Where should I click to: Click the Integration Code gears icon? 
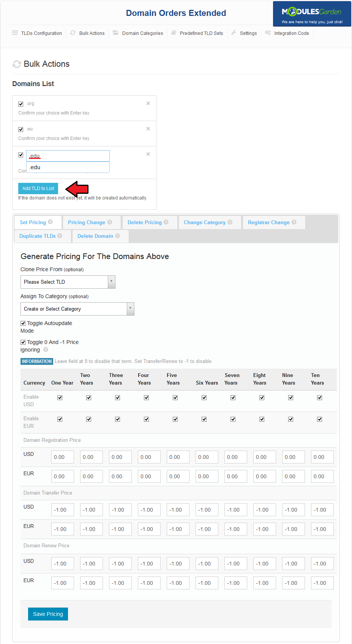[268, 33]
